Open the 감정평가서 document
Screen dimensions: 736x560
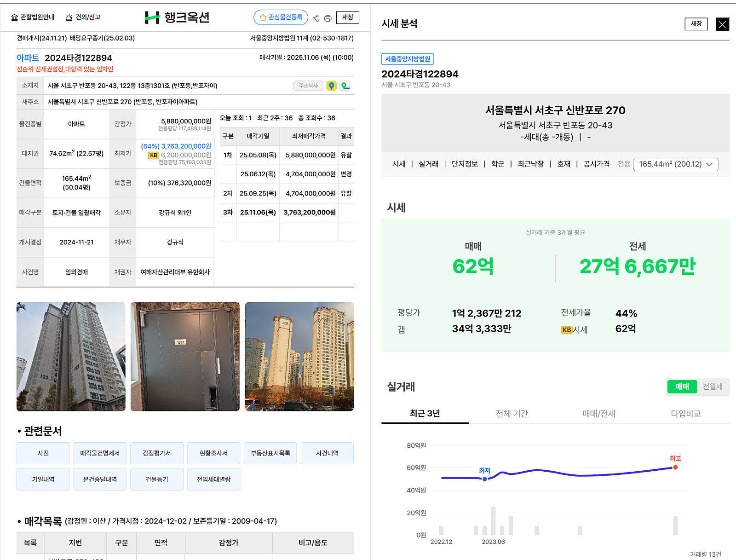pyautogui.click(x=156, y=453)
